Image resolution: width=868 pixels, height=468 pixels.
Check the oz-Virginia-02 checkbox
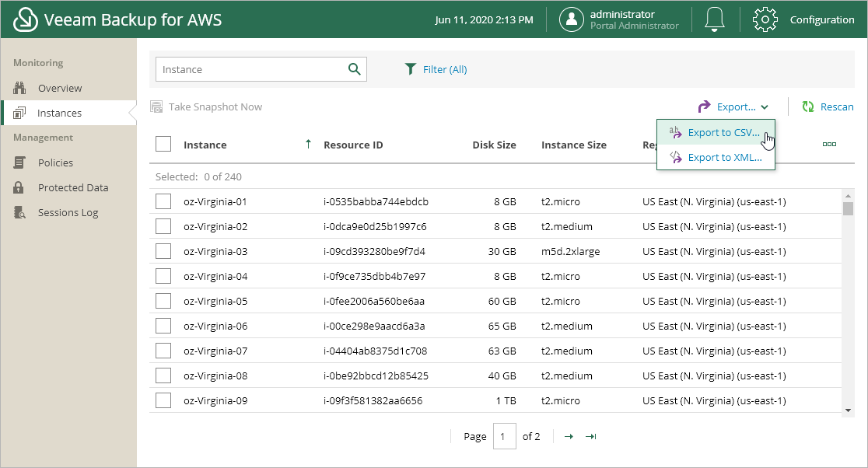163,226
